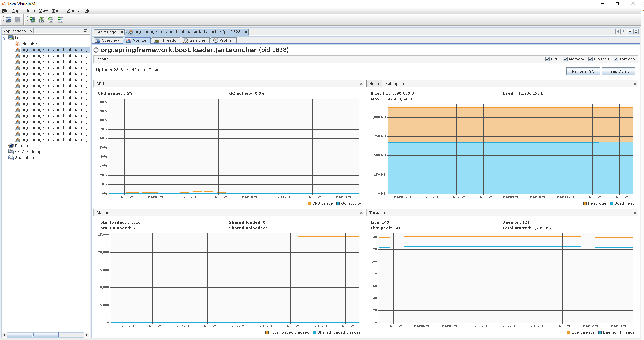This screenshot has width=644, height=340.
Task: Minimize the Applications panel
Action: tap(85, 31)
